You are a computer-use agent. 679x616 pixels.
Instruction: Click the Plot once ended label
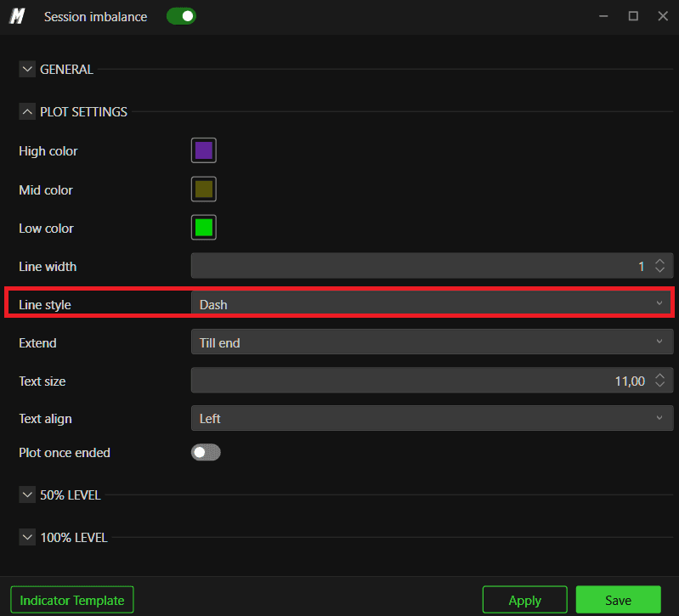[65, 453]
